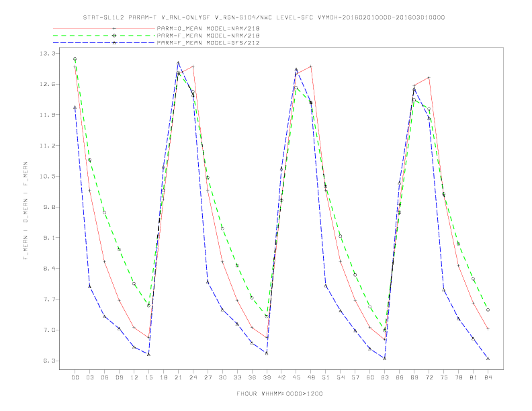532x411 pixels.
Task: Click the red solid legend line sample
Action: coord(104,28)
